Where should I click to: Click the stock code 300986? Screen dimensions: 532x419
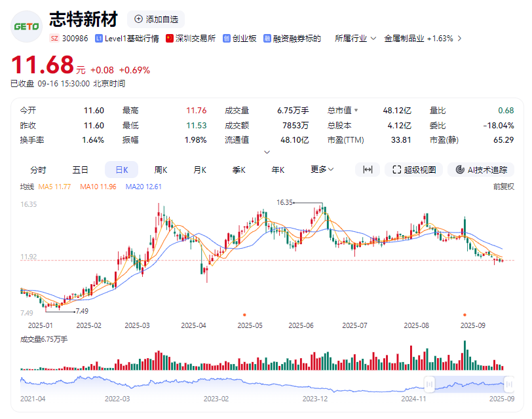(x=75, y=39)
